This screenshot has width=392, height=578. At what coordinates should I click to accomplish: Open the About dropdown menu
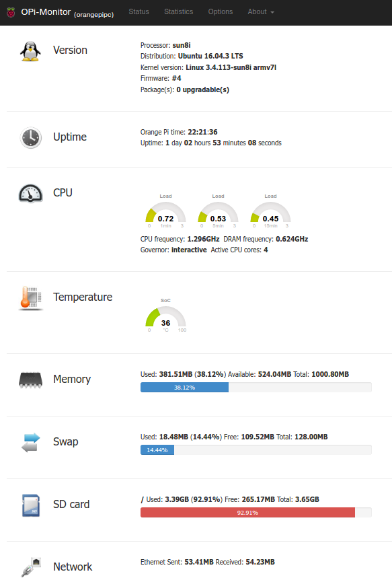261,12
